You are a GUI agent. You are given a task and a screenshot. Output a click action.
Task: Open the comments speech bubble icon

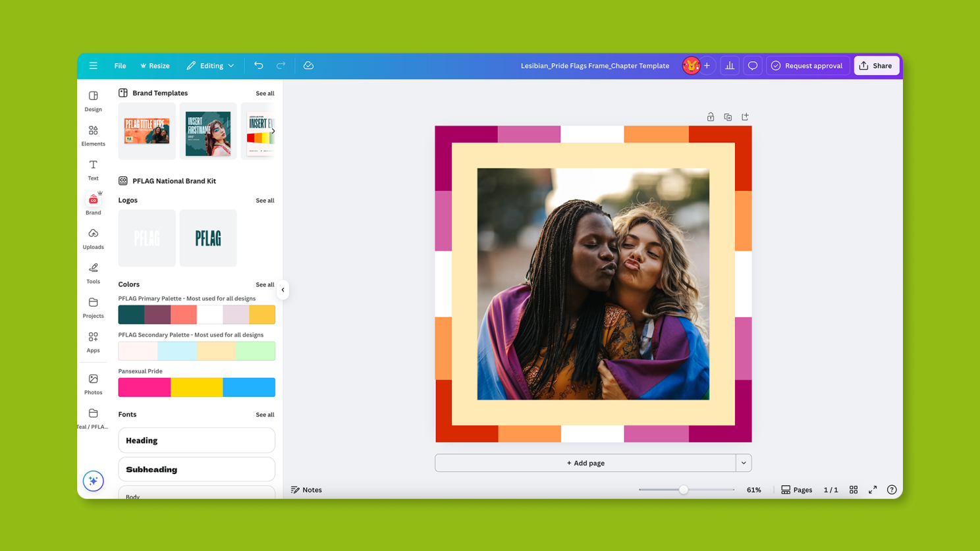753,66
